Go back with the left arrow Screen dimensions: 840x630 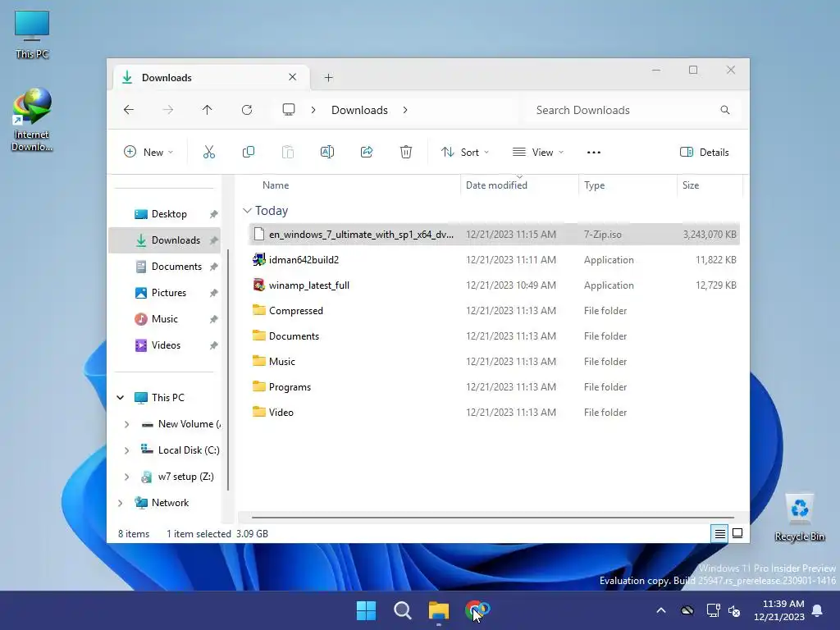tap(129, 110)
